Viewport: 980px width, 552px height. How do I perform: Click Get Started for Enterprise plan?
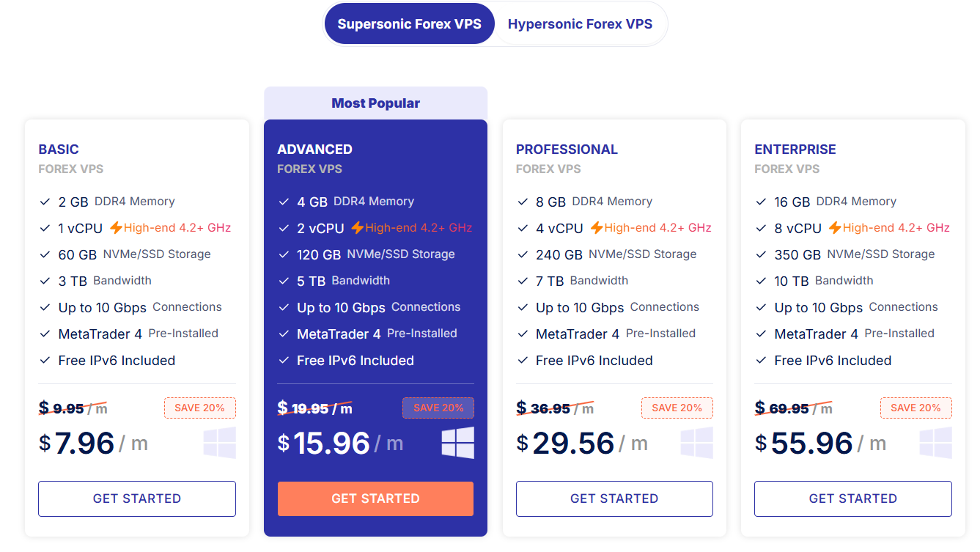tap(852, 498)
